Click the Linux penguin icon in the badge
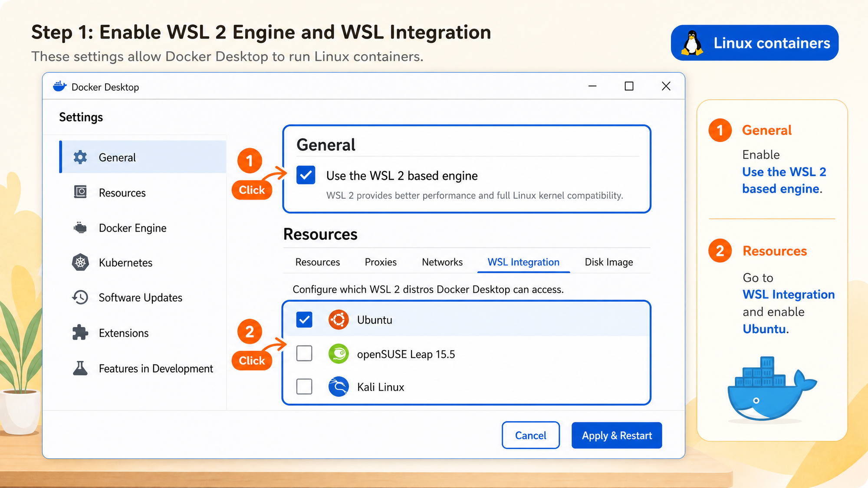This screenshot has width=868, height=488. click(x=692, y=43)
